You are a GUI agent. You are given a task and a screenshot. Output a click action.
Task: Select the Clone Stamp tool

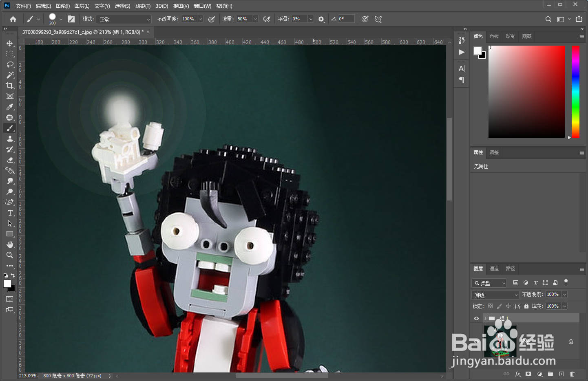(10, 139)
